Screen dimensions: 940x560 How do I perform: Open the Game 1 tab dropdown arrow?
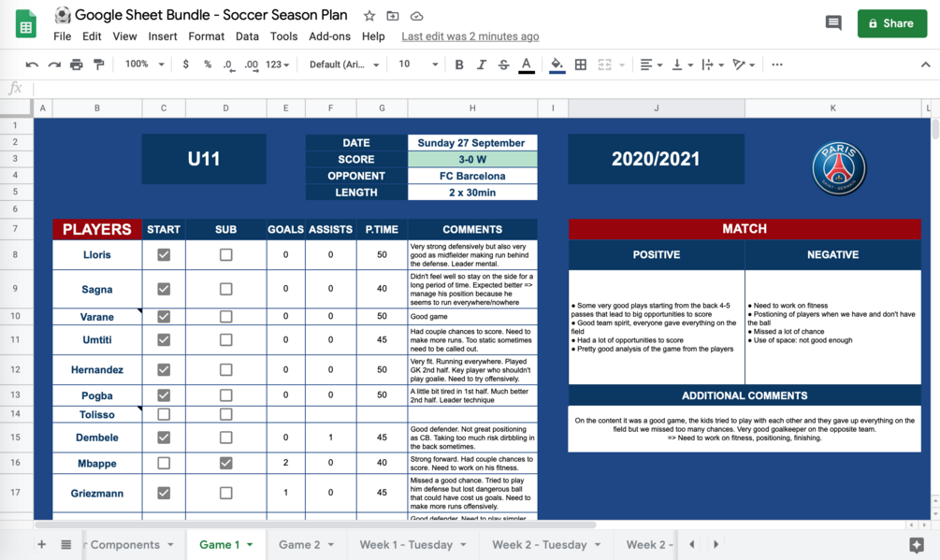click(x=250, y=545)
